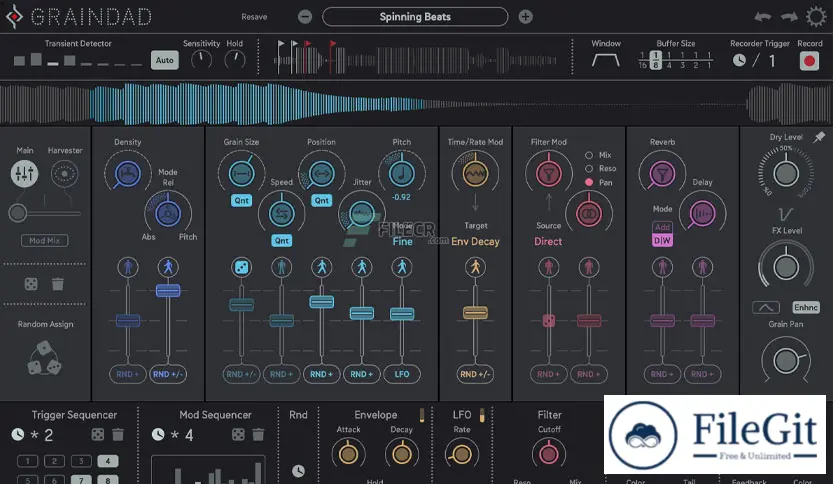The image size is (836, 484).
Task: Open the Trigger Sequencer tab
Action: tap(74, 415)
